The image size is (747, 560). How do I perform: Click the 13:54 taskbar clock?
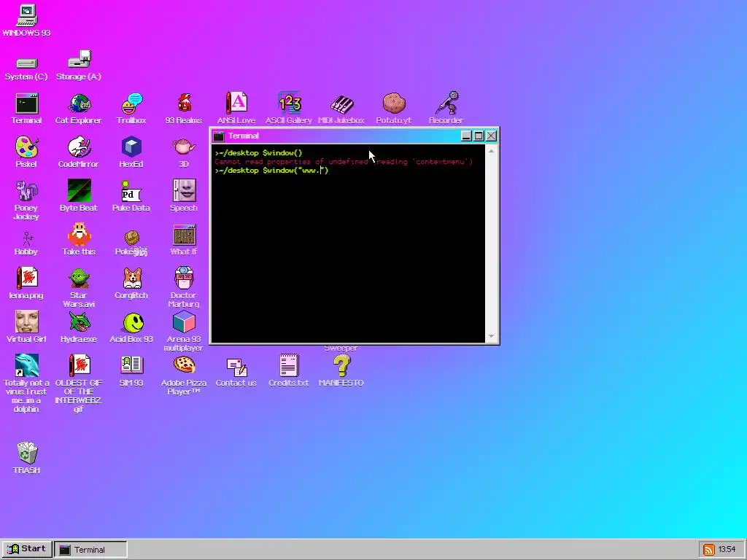[x=727, y=550]
